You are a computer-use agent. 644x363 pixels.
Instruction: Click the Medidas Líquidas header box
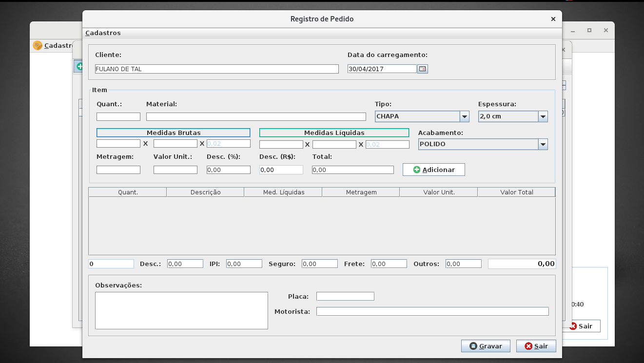(334, 133)
